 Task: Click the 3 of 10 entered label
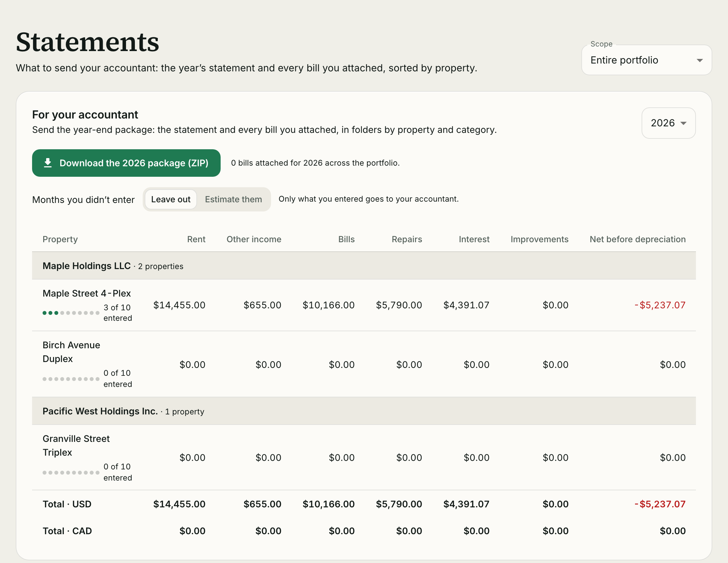click(118, 313)
